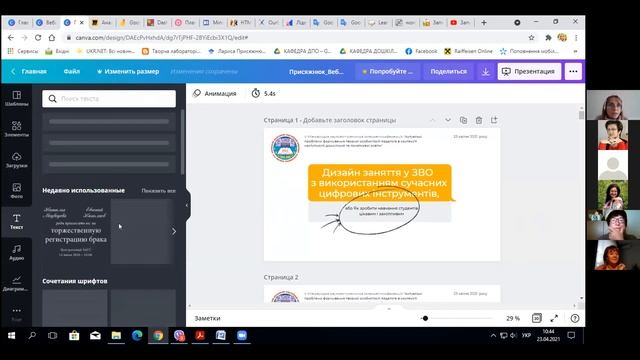Viewport: 640px width, 360px height.
Task: Open the Uploads (Загрузки) sidebar panel
Action: tap(16, 160)
